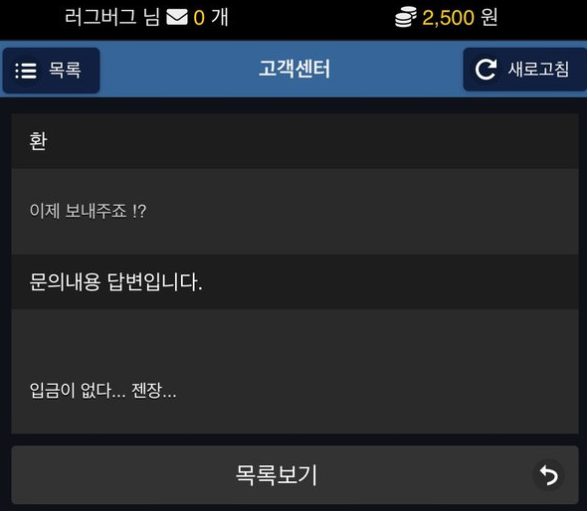Click the 원 currency label
The height and width of the screenshot is (511, 587).
point(489,17)
